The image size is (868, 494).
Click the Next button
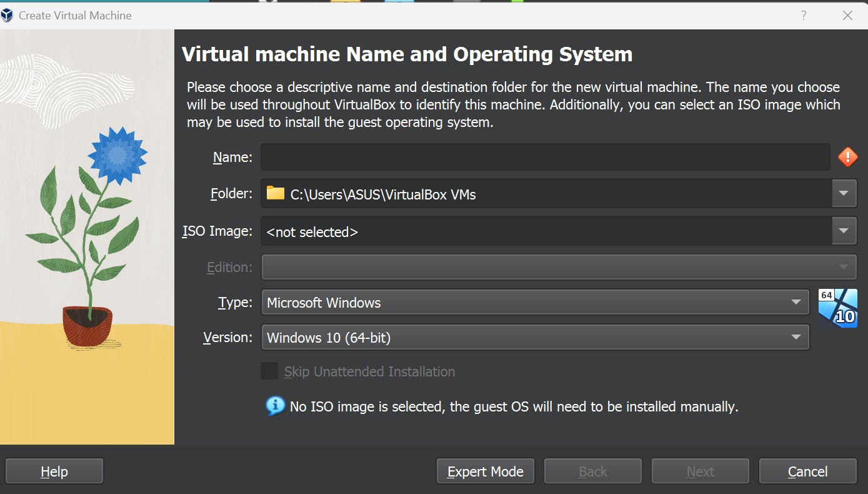pos(701,471)
